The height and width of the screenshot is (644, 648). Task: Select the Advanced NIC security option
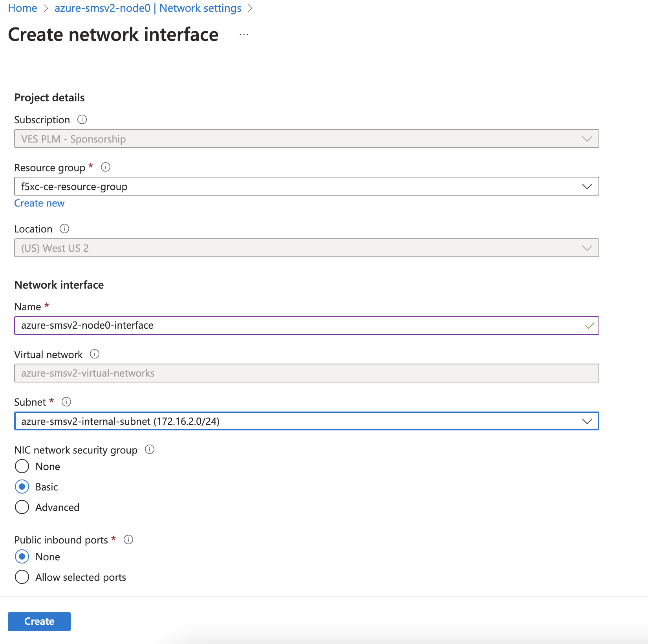22,507
